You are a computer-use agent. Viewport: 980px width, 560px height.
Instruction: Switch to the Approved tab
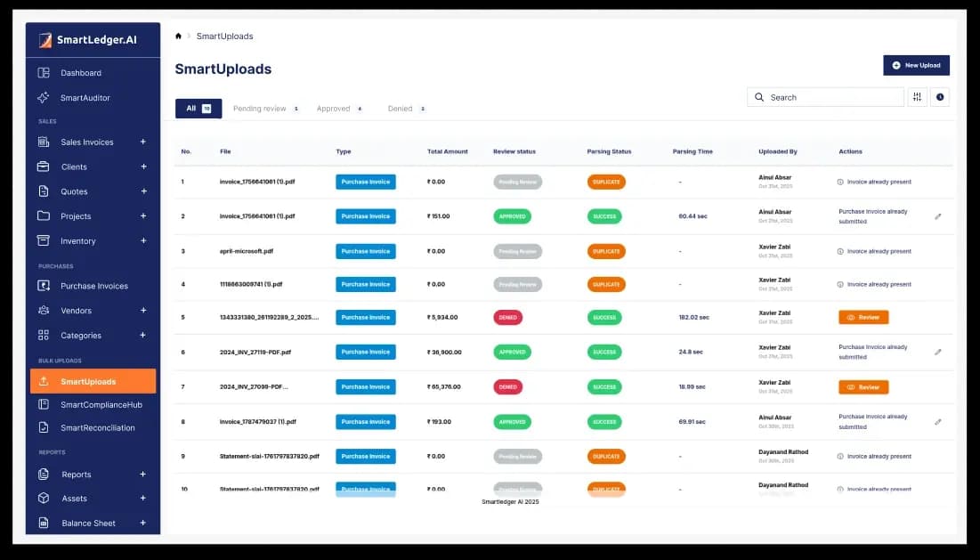334,108
